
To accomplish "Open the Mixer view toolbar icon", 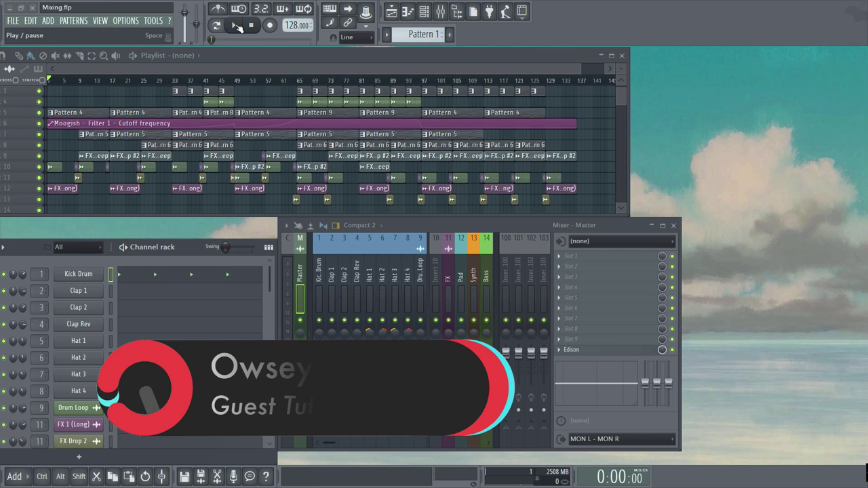I will tap(440, 12).
